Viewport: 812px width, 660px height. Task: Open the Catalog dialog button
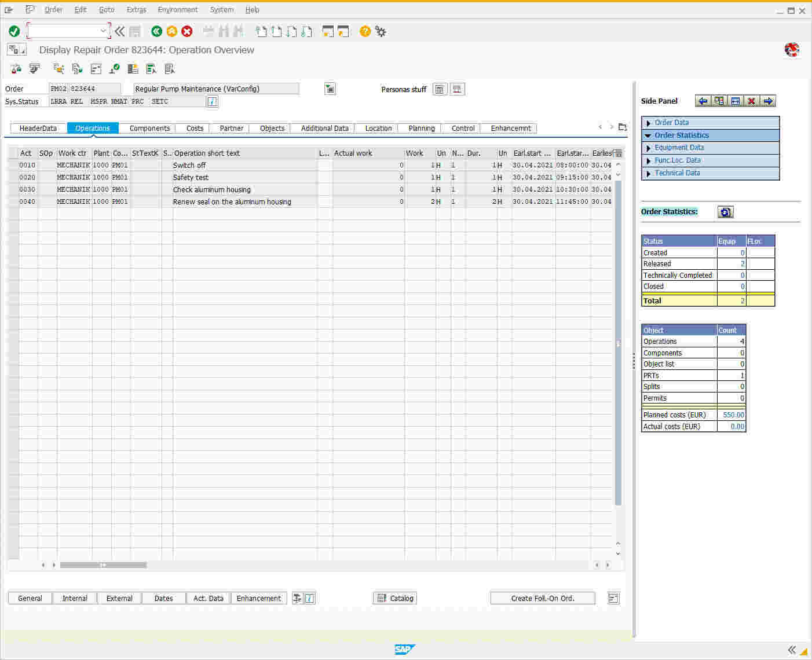point(394,597)
